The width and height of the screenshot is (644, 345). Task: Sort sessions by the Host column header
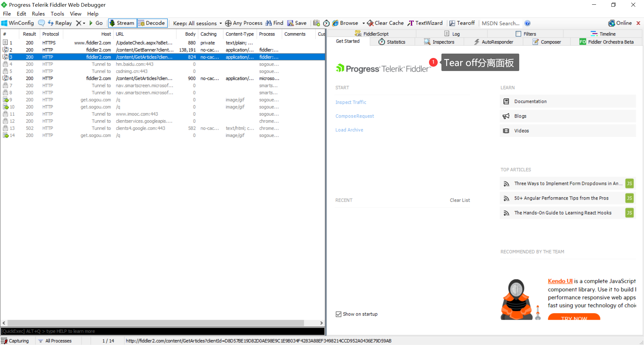88,34
